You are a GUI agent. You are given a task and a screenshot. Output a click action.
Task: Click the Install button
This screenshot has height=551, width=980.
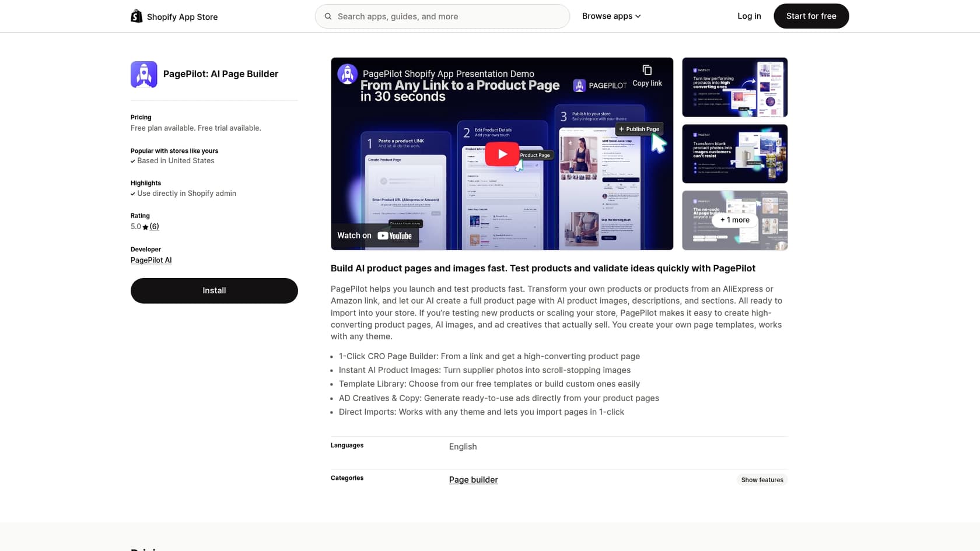213,290
